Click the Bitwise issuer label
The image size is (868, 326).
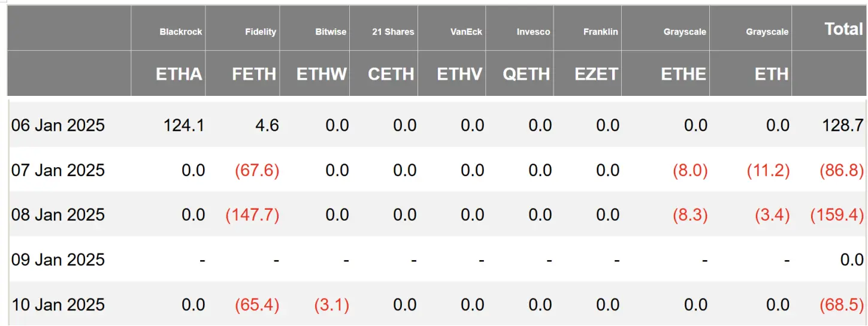pyautogui.click(x=331, y=32)
